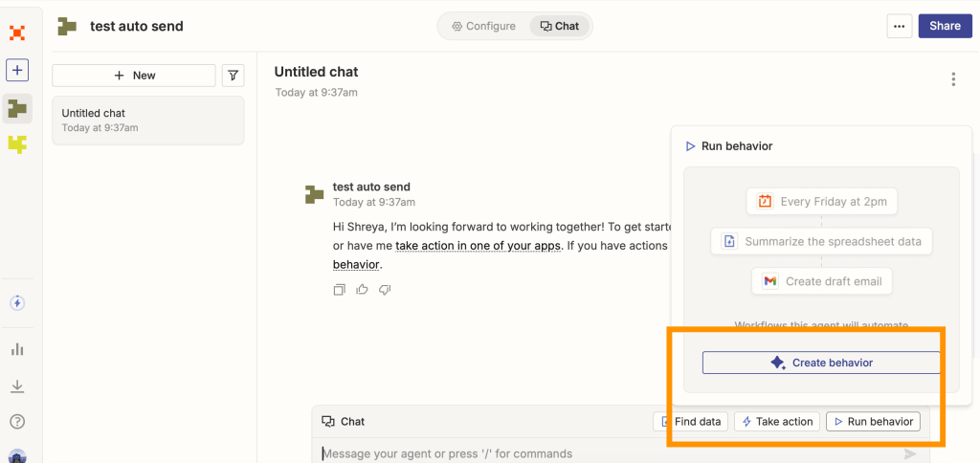The height and width of the screenshot is (463, 980).
Task: Click the orange Zapier home logo
Action: click(17, 33)
